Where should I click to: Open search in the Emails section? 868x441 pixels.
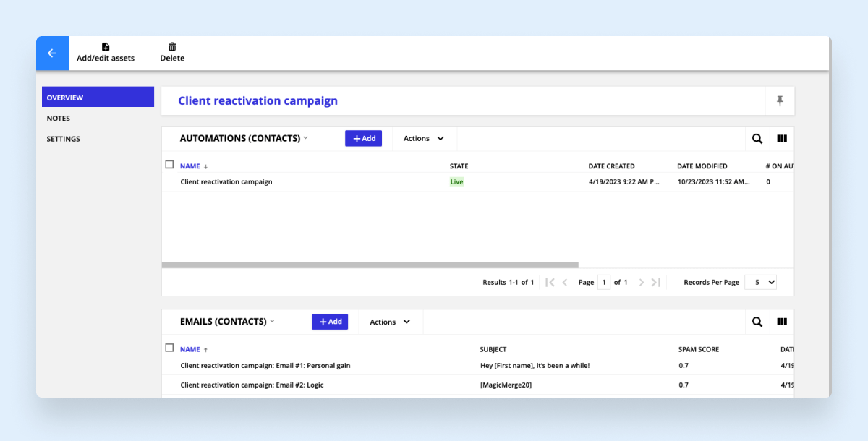(x=757, y=322)
